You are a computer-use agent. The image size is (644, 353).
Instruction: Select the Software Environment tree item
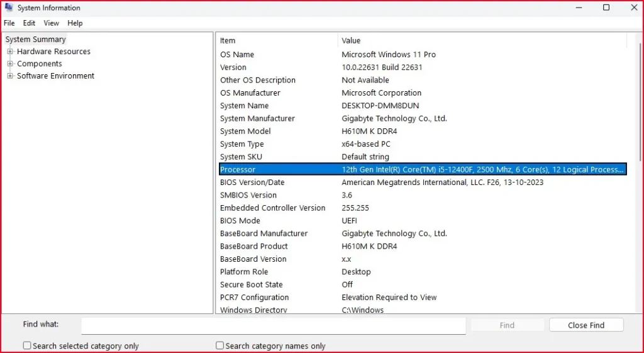pos(55,76)
